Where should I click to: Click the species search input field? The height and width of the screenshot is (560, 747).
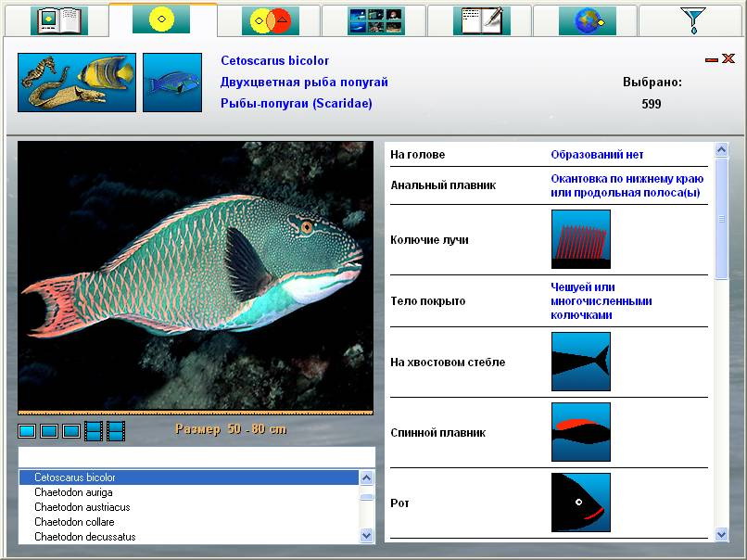point(196,457)
